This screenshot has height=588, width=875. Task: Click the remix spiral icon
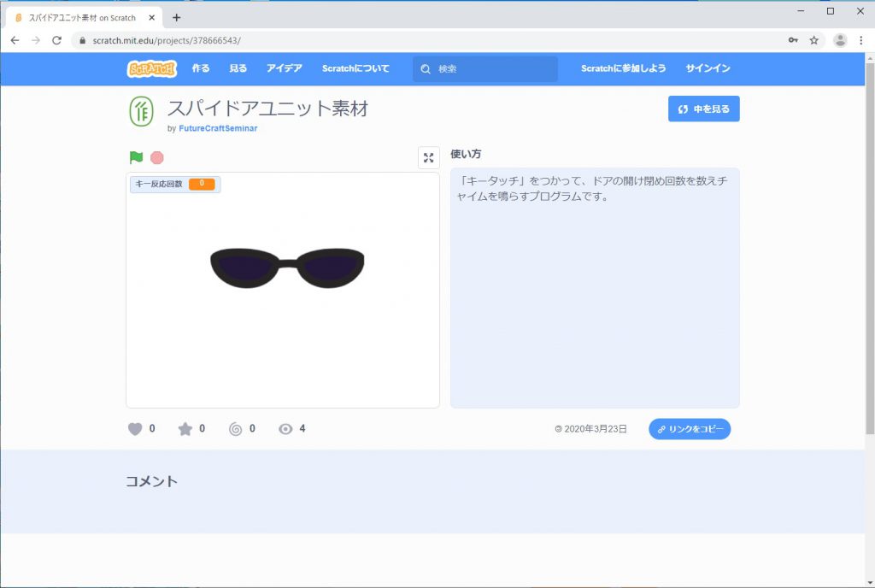pyautogui.click(x=235, y=429)
